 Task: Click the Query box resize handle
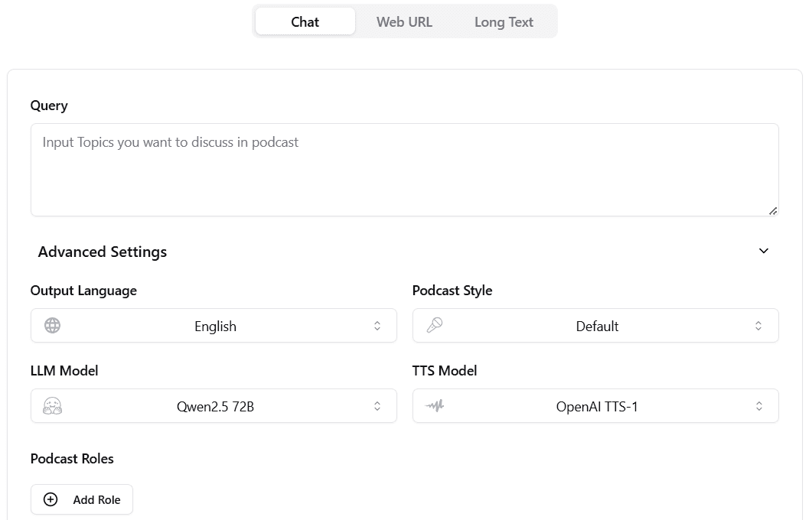pos(773,210)
